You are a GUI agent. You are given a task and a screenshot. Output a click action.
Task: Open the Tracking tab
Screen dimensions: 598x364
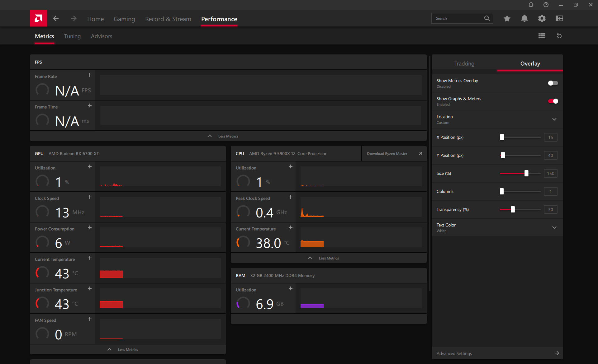pyautogui.click(x=464, y=64)
